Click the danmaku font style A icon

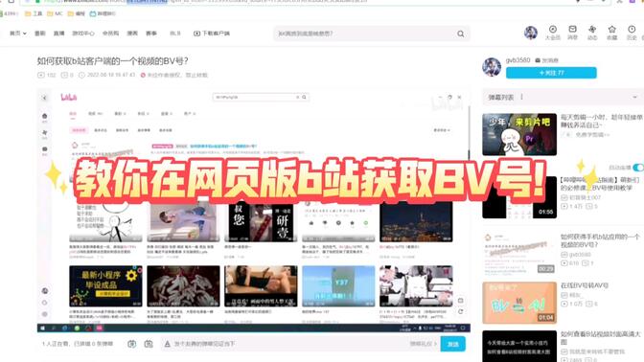click(x=167, y=344)
